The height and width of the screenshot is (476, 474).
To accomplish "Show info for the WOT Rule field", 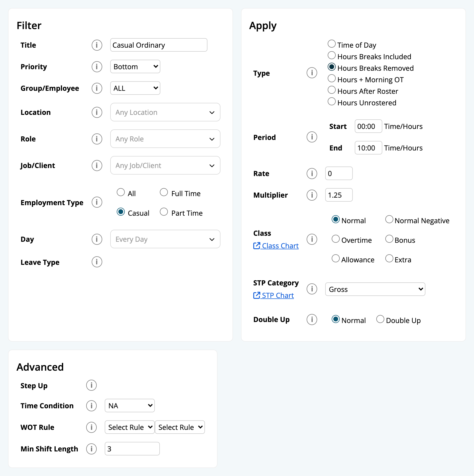I will click(x=91, y=427).
